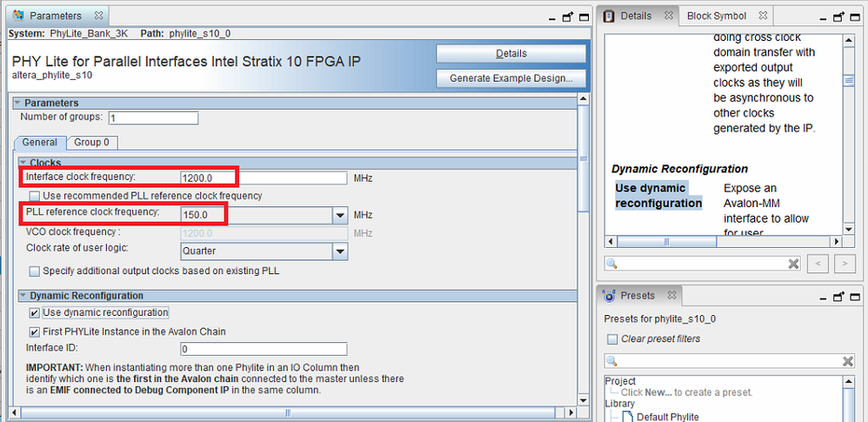This screenshot has height=422, width=868.
Task: Minimize the Parameters panel
Action: click(x=552, y=18)
